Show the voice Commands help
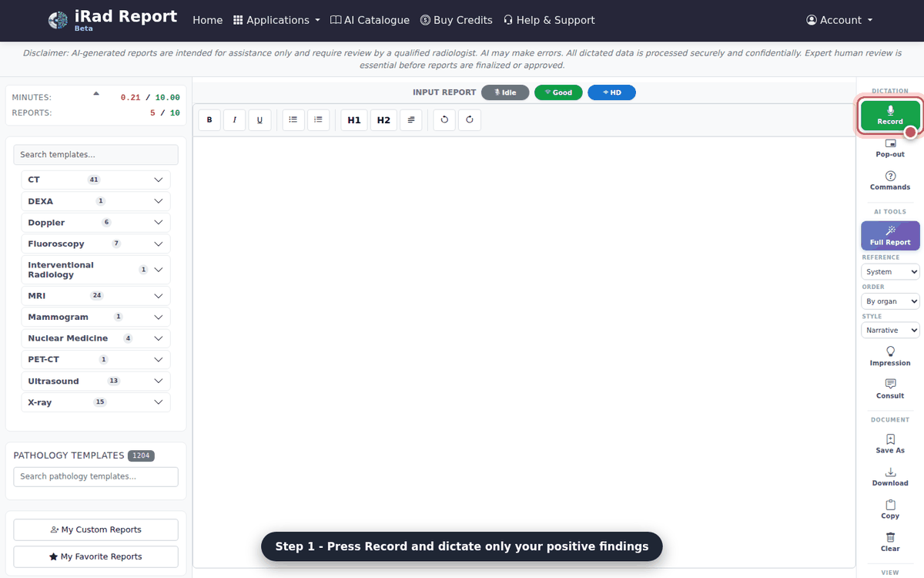 pos(890,181)
